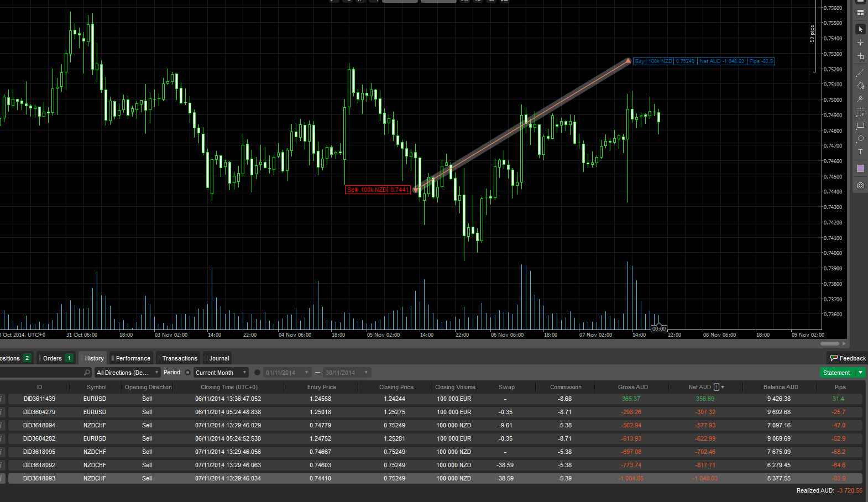Screen dimensions: 868x502
Task: Open the Journal tab
Action: 217,358
